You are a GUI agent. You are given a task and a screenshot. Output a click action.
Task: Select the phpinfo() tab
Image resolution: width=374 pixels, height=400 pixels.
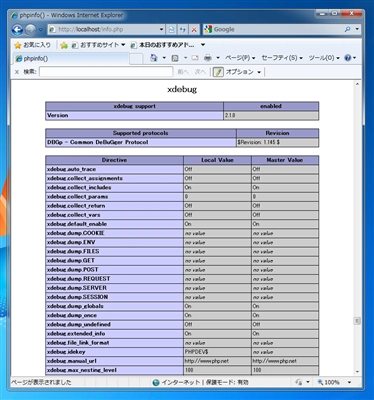[x=71, y=58]
